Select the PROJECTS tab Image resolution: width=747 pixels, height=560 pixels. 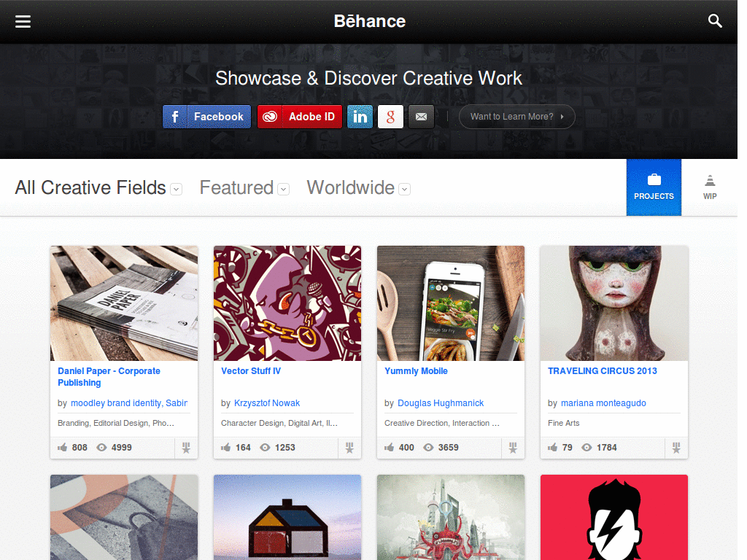(x=654, y=187)
